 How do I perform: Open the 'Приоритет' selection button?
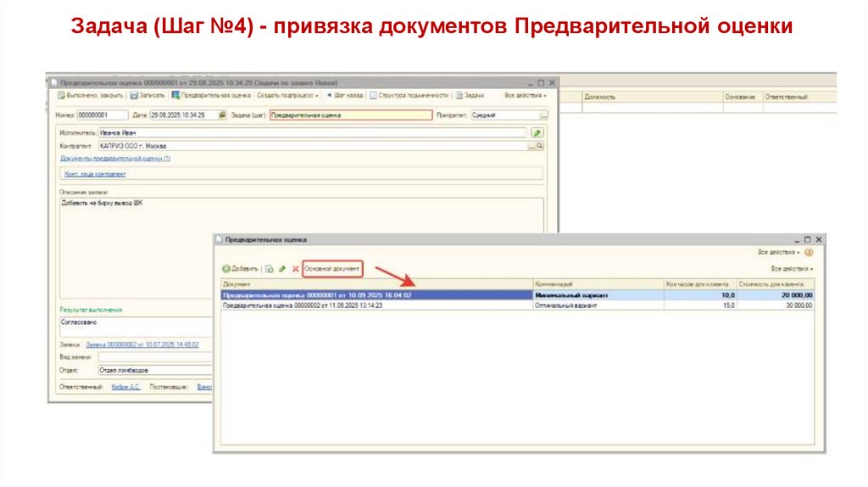tap(544, 115)
